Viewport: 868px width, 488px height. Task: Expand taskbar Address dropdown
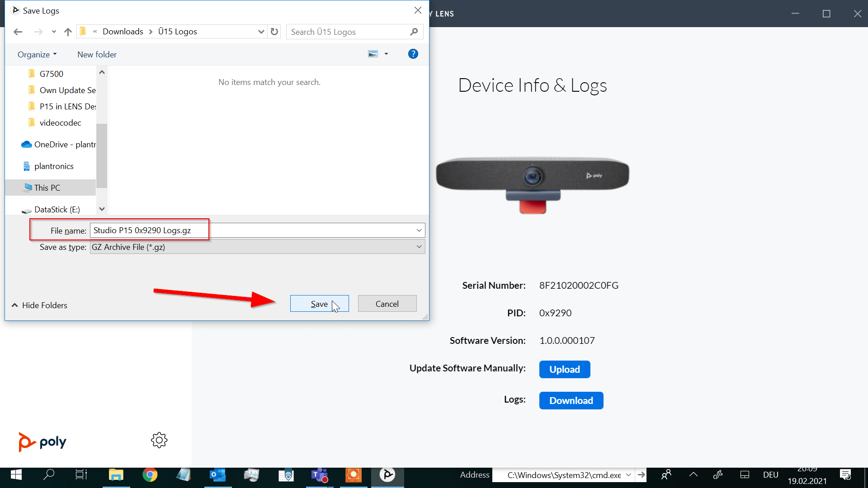click(628, 475)
